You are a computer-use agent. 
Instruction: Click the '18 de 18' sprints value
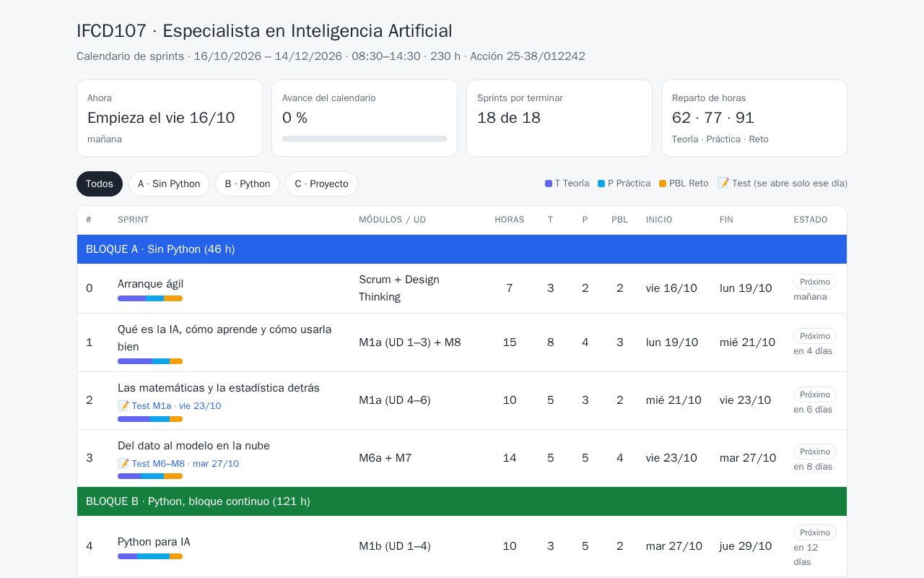509,118
